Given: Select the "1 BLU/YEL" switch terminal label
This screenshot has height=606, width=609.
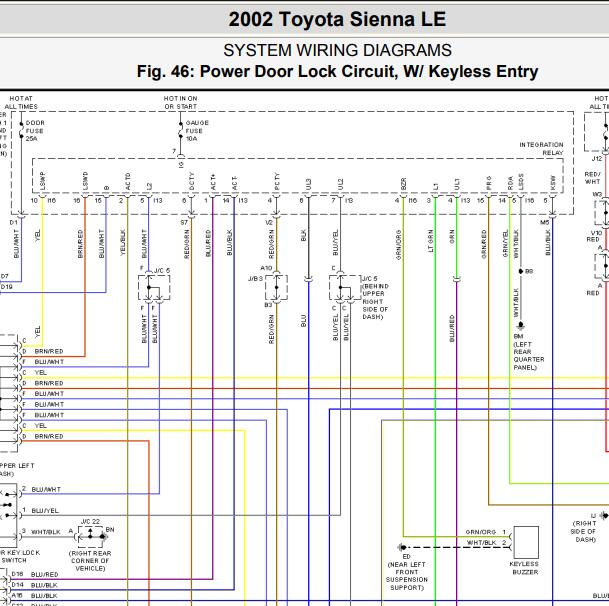Looking at the screenshot, I should click(40, 510).
